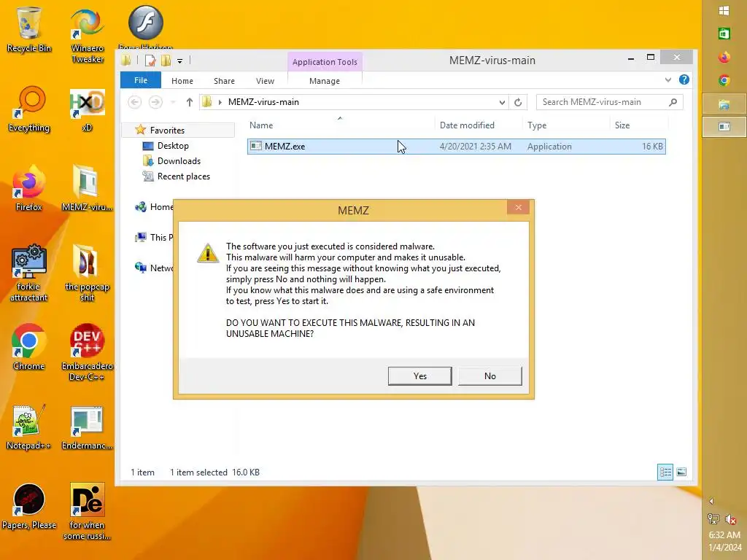Open Endermanch desktop shortcut

click(87, 427)
